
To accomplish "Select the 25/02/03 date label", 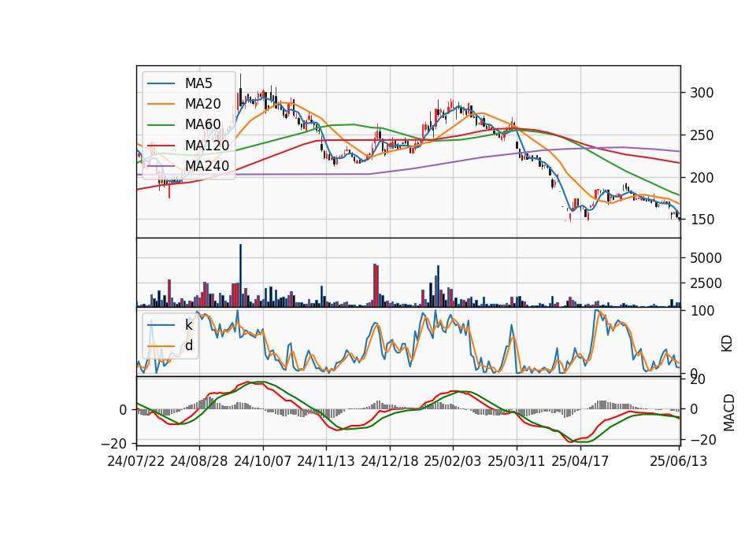I will tap(453, 461).
